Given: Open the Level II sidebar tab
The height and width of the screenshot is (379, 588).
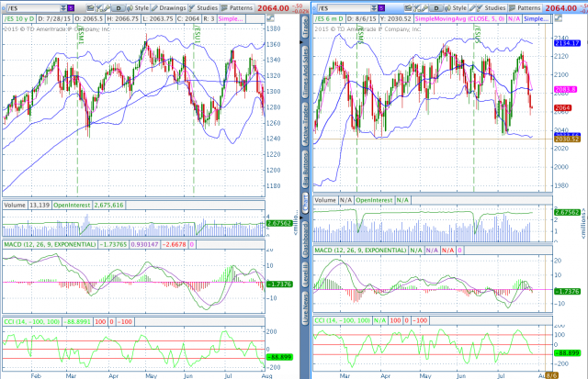Looking at the screenshot, I should [x=305, y=274].
